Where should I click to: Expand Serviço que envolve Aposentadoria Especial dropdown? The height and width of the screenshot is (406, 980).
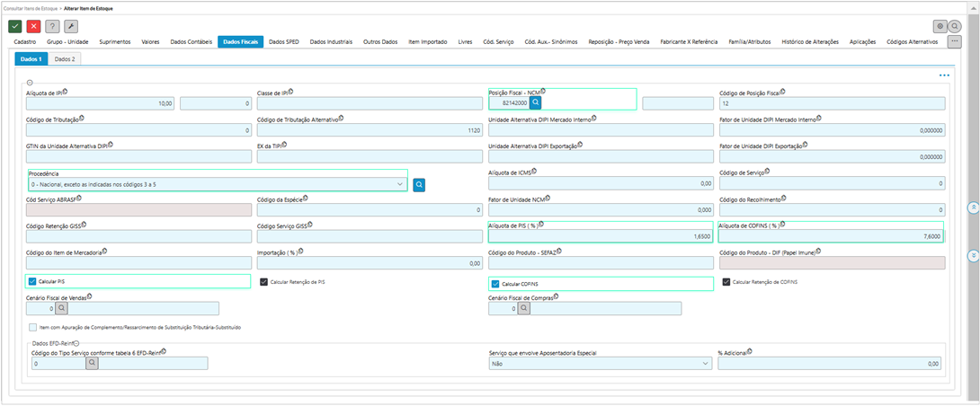704,364
